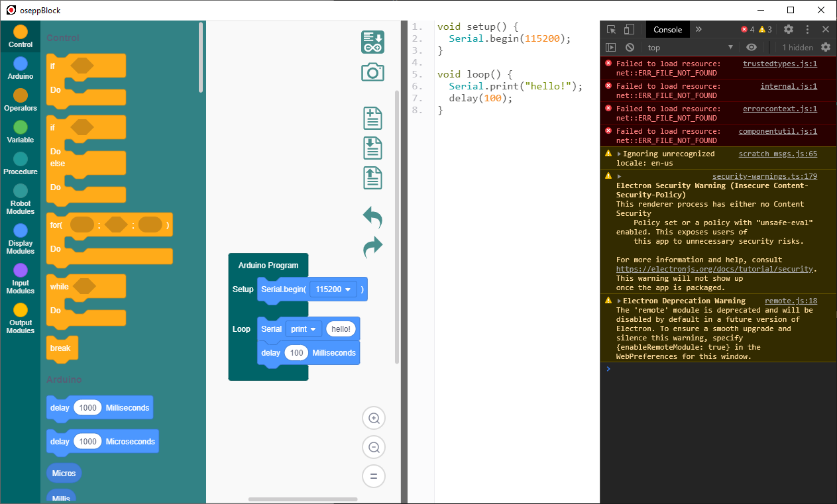Click the workspace horizontal scrollbar
The width and height of the screenshot is (837, 504).
click(303, 499)
